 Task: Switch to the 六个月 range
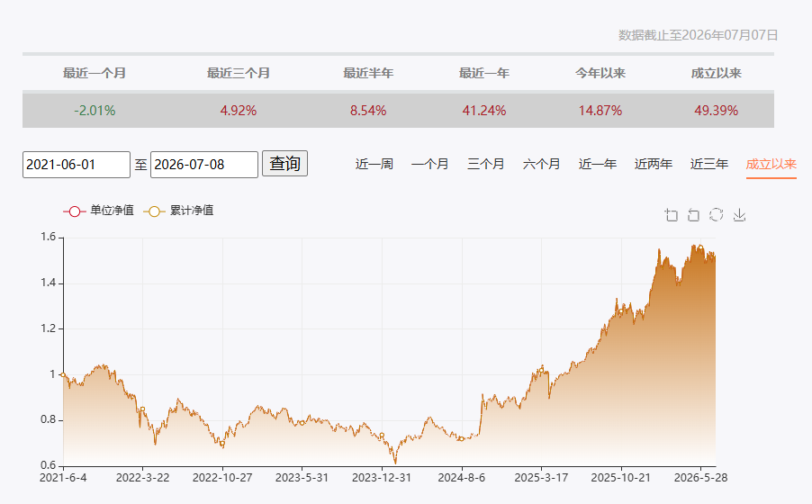542,164
